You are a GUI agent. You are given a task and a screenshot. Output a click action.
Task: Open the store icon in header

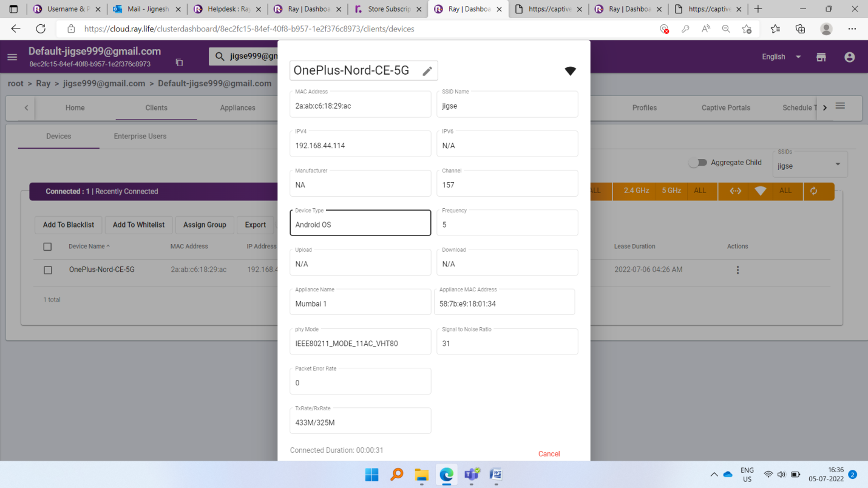[821, 56]
